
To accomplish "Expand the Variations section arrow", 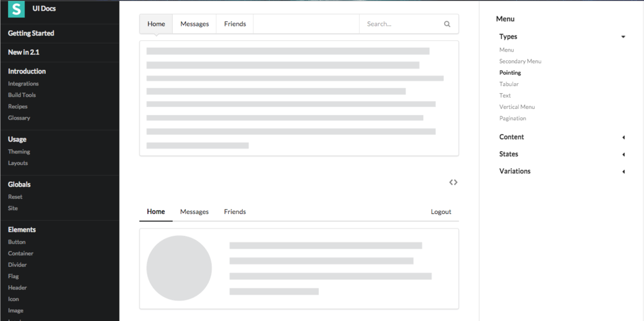I will (623, 171).
